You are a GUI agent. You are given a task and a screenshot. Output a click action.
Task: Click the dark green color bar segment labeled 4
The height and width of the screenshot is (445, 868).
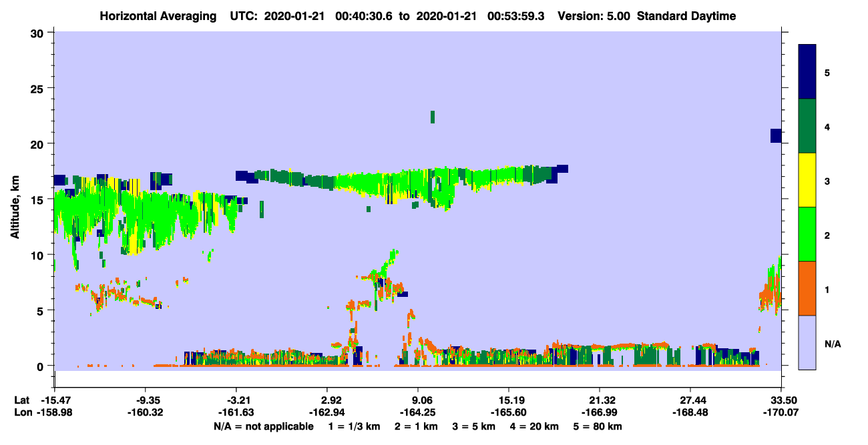tap(807, 126)
